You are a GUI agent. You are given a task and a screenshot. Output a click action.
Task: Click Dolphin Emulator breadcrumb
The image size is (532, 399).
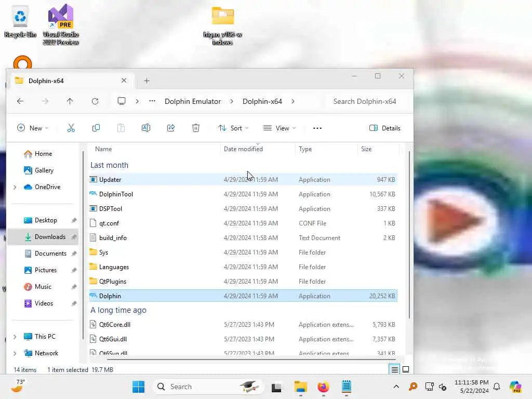point(193,101)
